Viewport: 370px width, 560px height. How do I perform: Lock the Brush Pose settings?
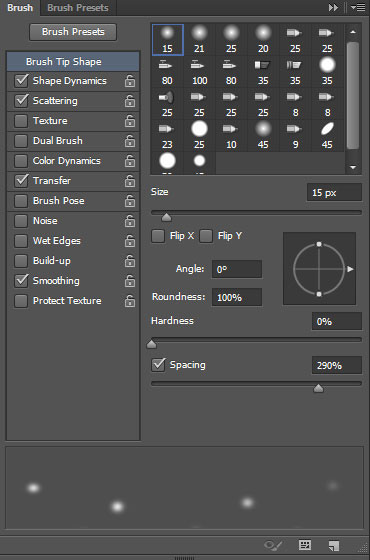tap(130, 201)
